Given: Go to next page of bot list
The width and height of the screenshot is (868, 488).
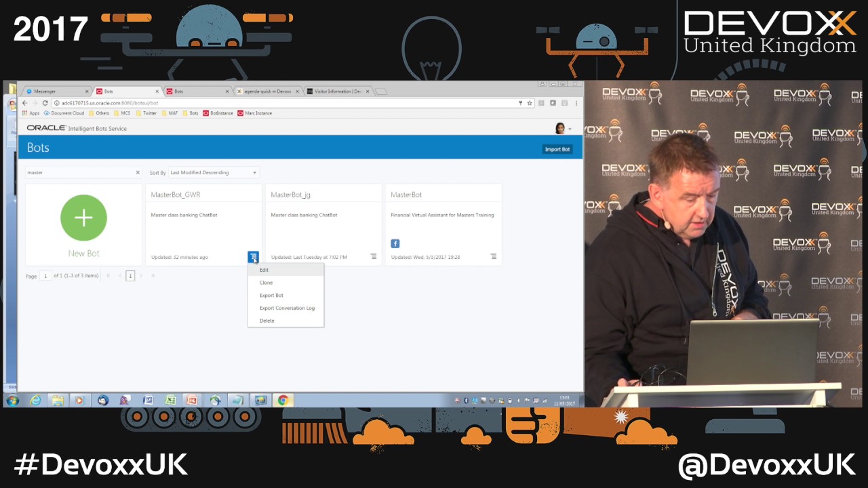Looking at the screenshot, I should point(141,276).
